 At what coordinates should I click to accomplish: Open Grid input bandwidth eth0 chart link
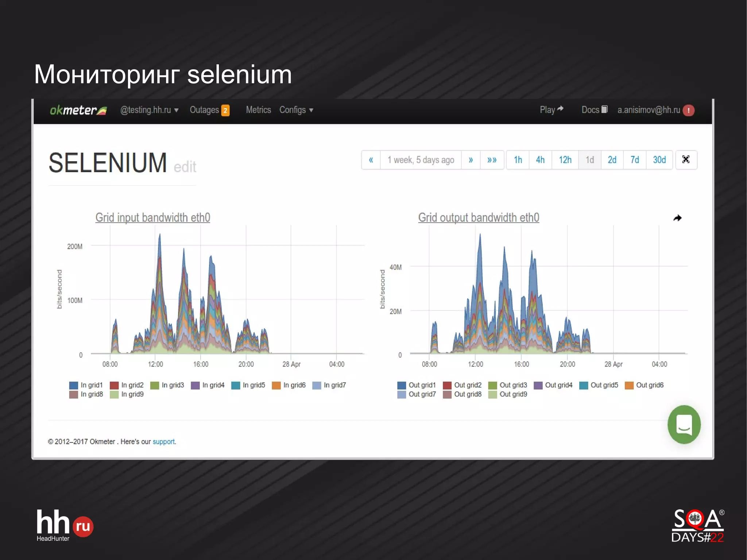pos(153,217)
